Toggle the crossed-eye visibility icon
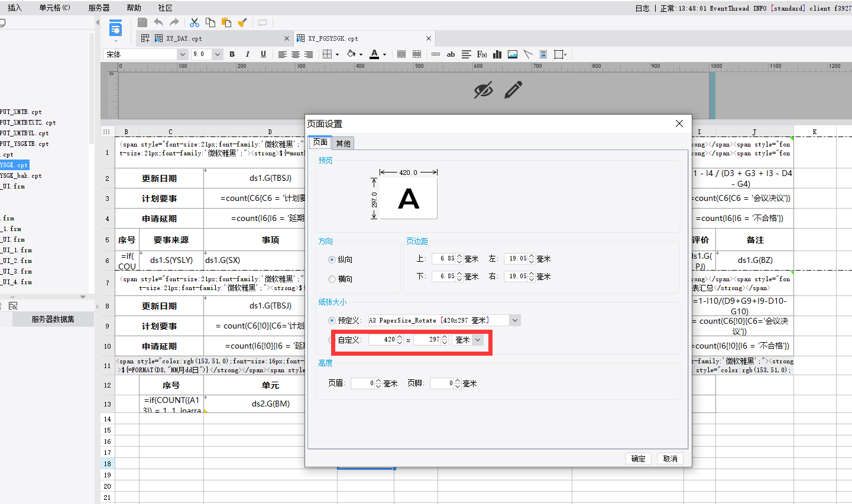852x504 pixels. (483, 90)
